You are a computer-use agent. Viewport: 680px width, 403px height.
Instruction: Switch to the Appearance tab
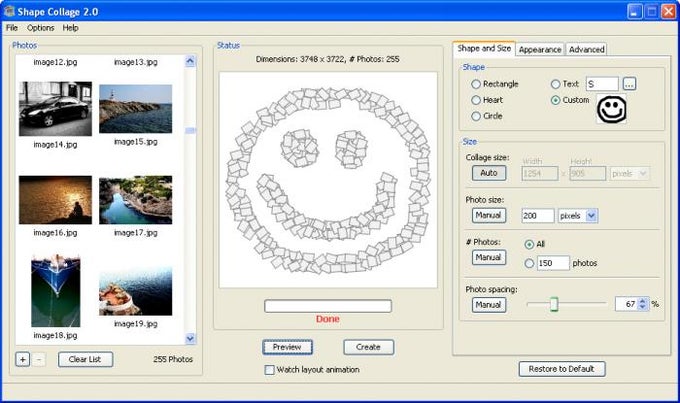(x=540, y=49)
